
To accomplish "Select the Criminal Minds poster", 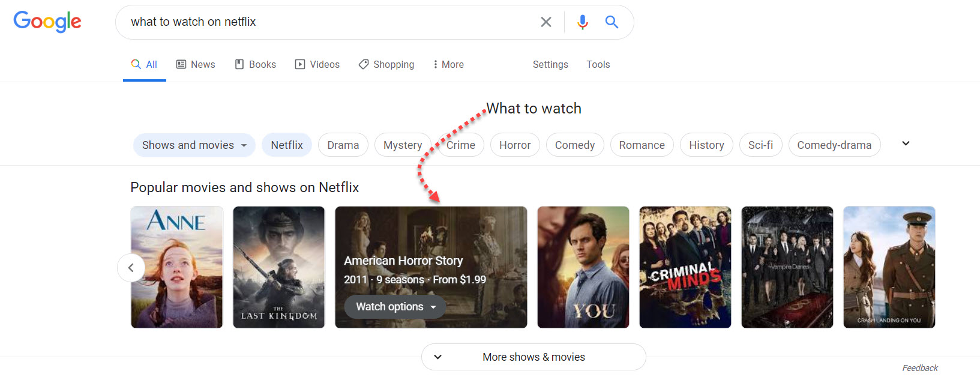I will [685, 267].
